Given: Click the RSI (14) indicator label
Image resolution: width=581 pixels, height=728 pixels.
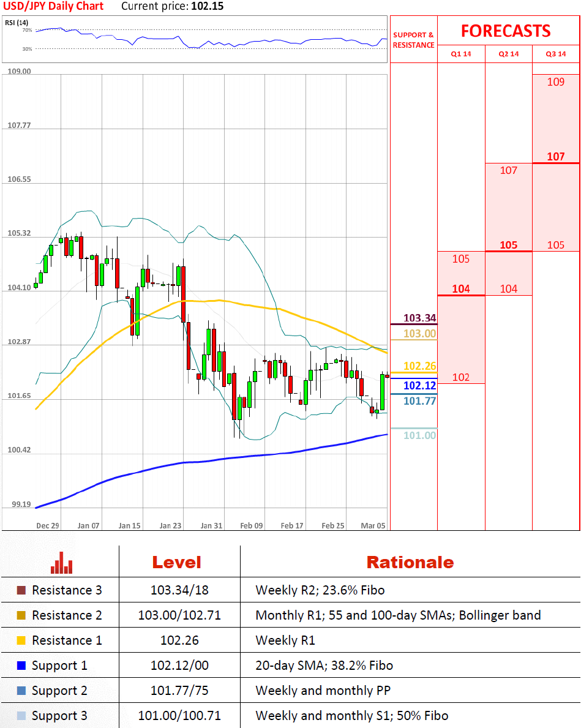Looking at the screenshot, I should point(18,23).
